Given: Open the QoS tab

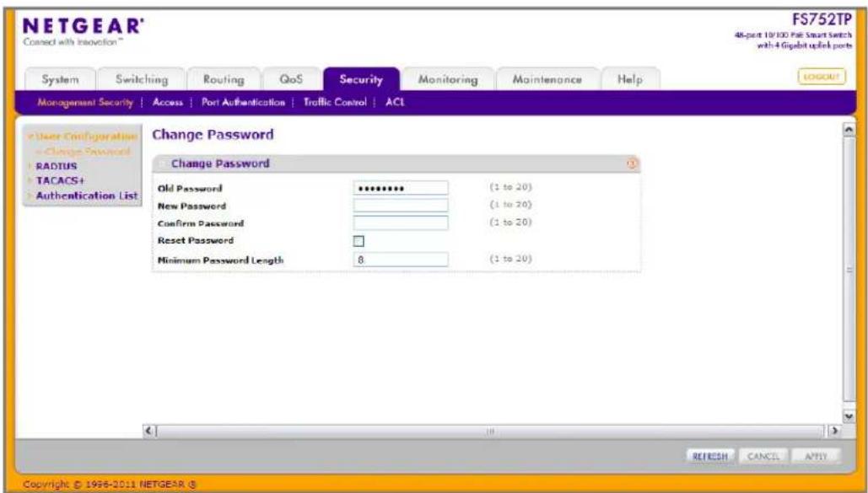Looking at the screenshot, I should (x=291, y=80).
